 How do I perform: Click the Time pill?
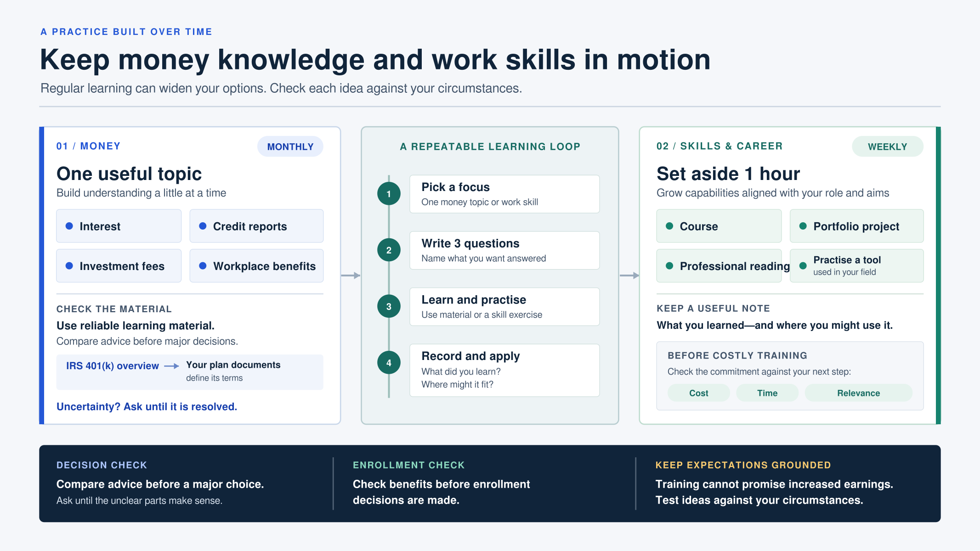767,393
